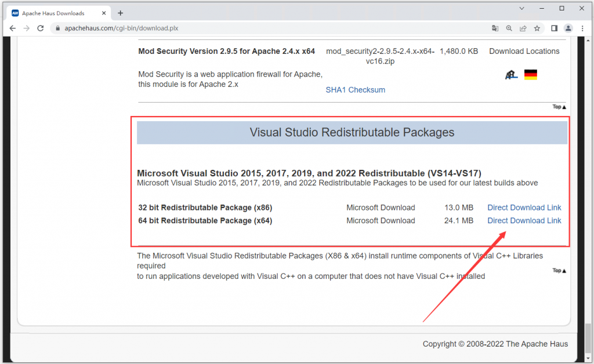The width and height of the screenshot is (594, 364).
Task: Share this page via the share icon
Action: [x=523, y=28]
